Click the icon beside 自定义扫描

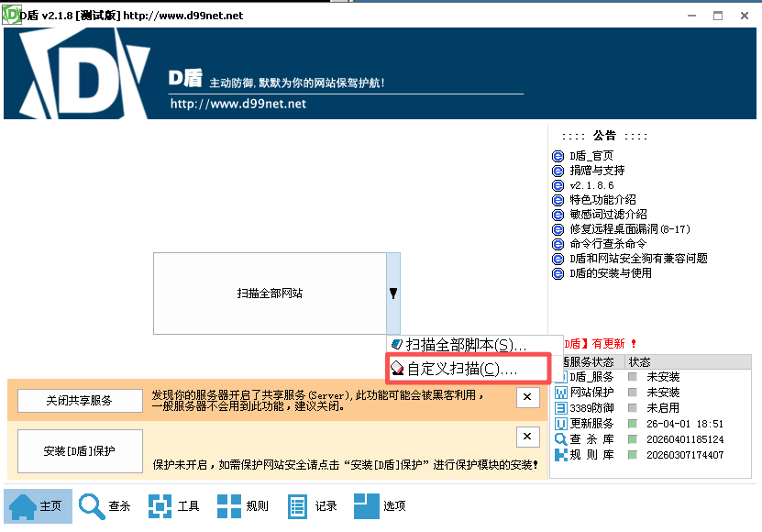coord(398,368)
